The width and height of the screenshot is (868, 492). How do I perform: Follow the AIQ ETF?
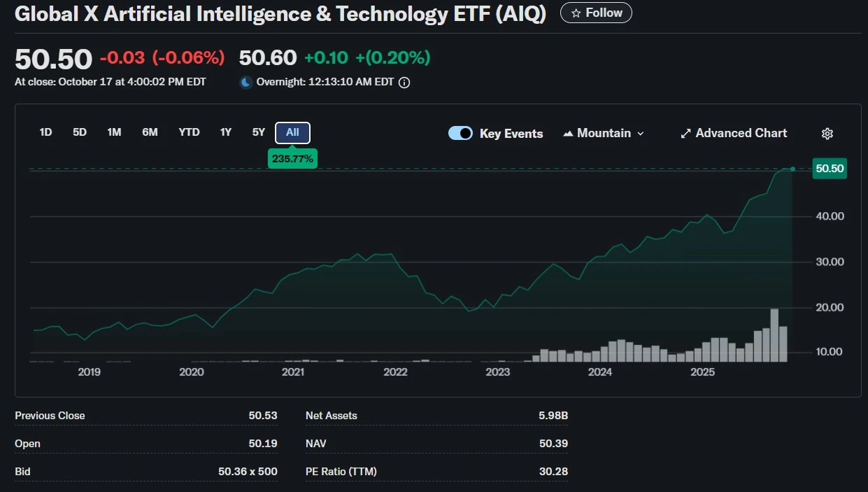[596, 13]
